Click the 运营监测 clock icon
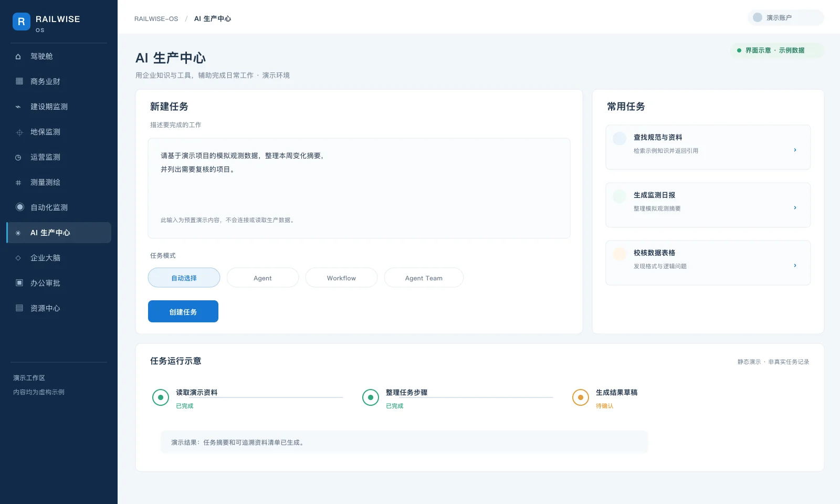 click(x=18, y=157)
